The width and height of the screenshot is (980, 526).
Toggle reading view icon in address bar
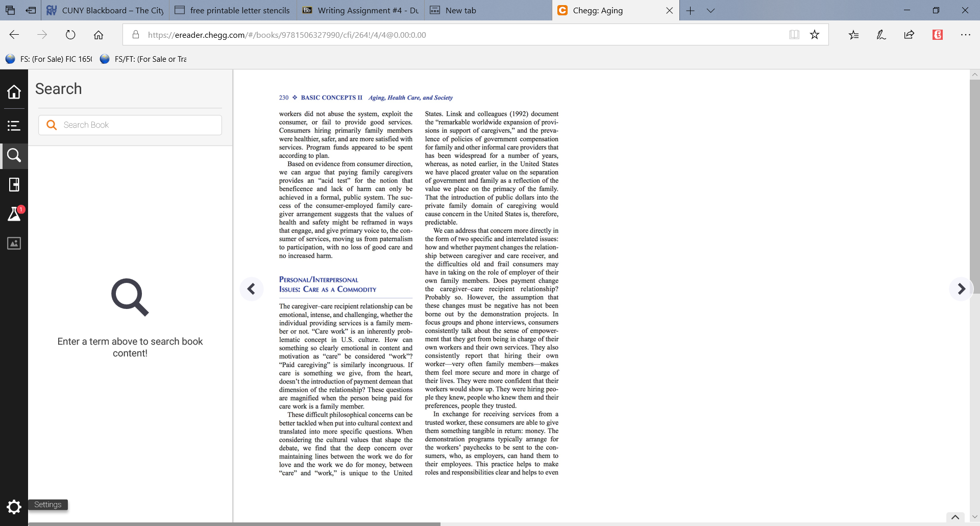pyautogui.click(x=794, y=35)
